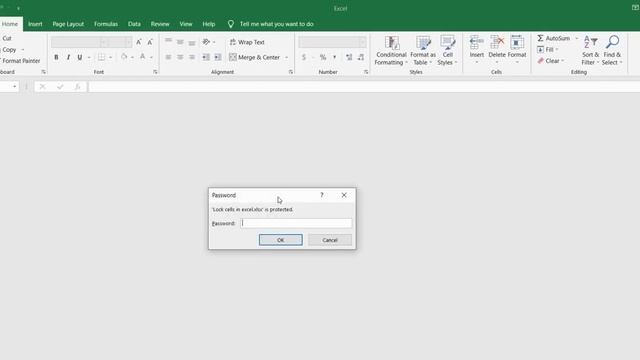Image resolution: width=640 pixels, height=360 pixels.
Task: Click the Cut button
Action: pos(7,38)
